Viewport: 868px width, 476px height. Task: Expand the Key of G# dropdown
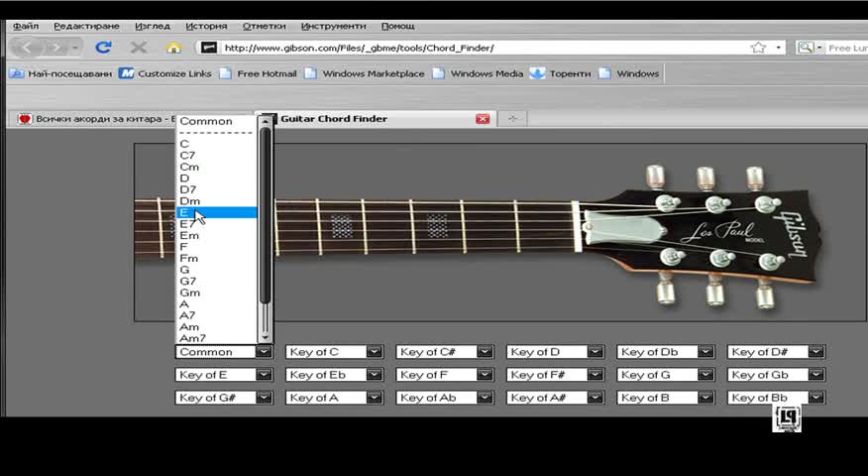click(x=264, y=398)
